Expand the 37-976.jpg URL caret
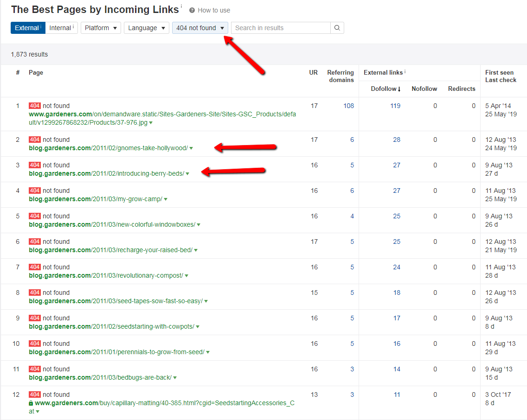 [x=151, y=122]
